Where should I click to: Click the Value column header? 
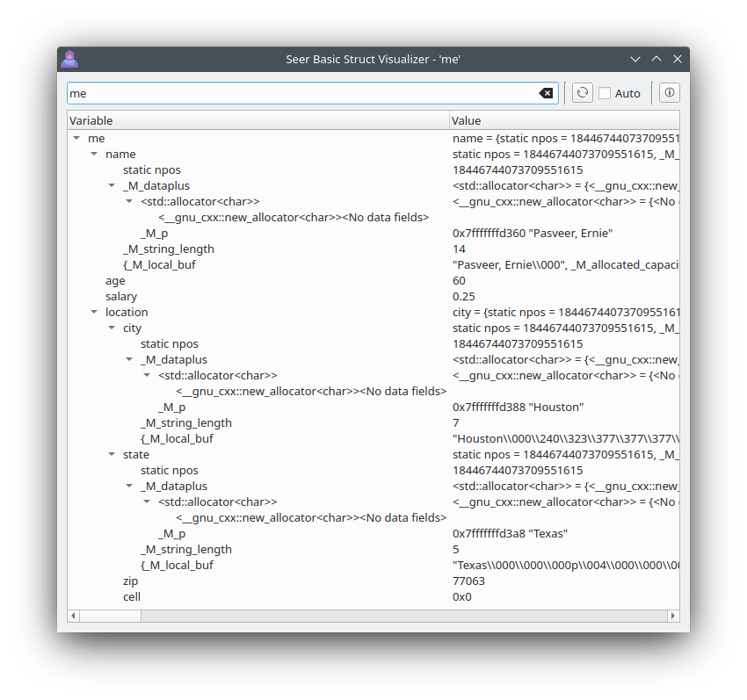click(x=564, y=120)
